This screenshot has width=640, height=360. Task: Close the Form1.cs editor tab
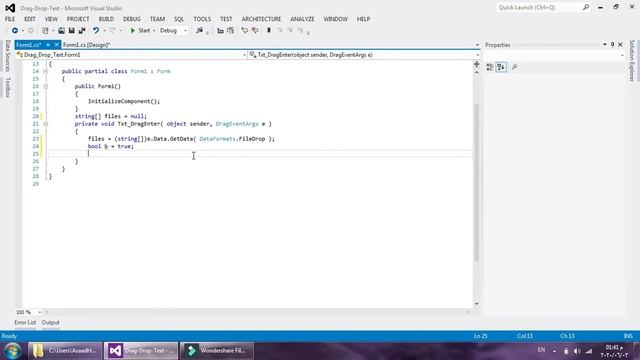57,45
